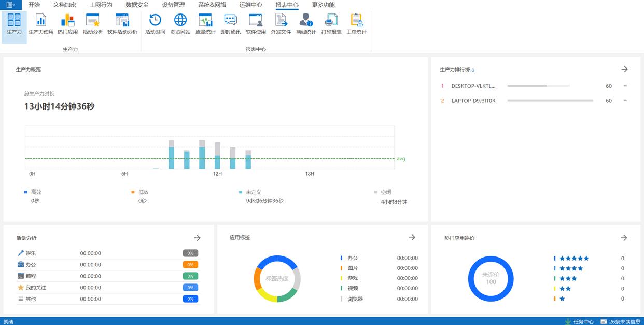Open the 浏览网站 report

coord(180,24)
